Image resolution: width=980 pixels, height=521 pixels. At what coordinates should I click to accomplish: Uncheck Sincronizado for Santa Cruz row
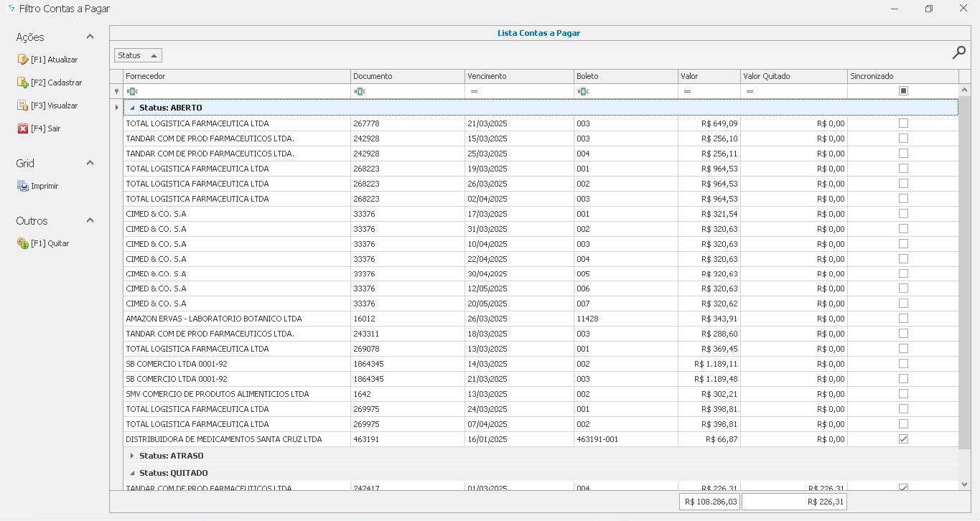(903, 439)
